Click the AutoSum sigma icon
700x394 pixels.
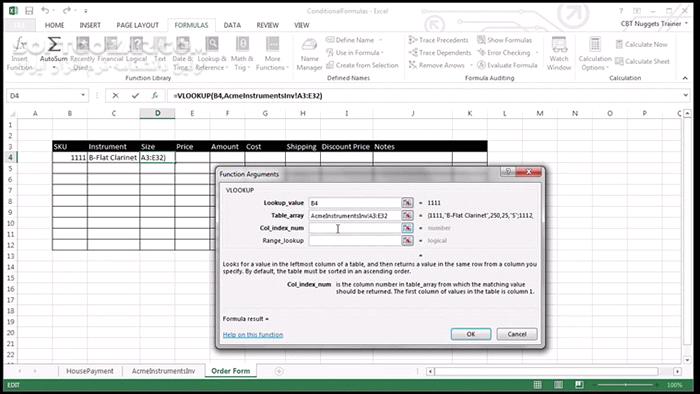click(x=54, y=45)
